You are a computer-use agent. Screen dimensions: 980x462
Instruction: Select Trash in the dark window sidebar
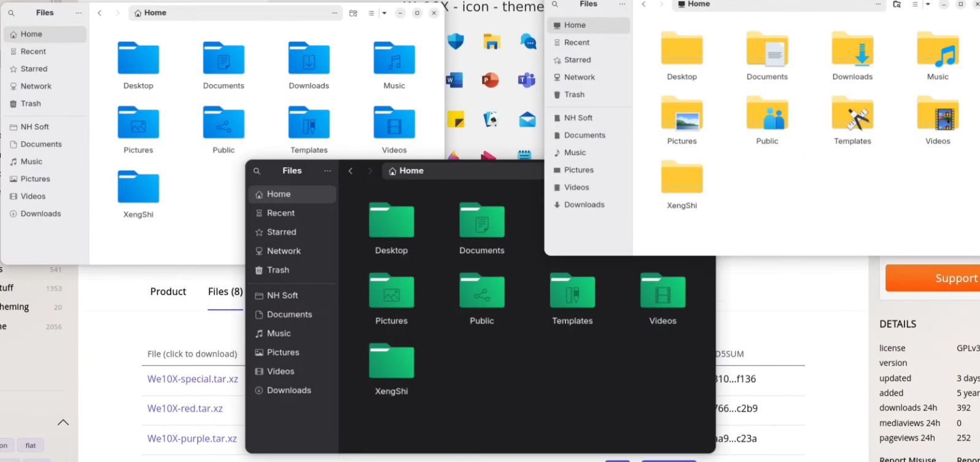[278, 270]
